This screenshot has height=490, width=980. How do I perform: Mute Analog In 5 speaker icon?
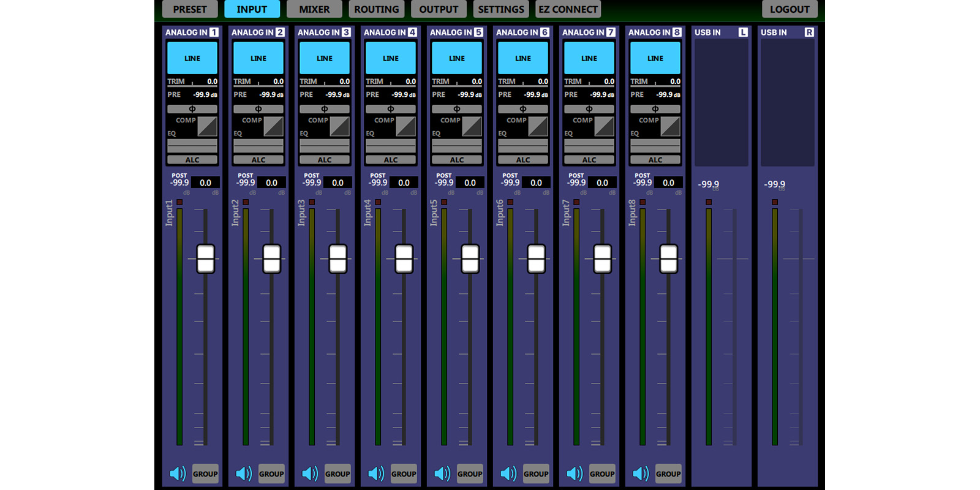442,473
